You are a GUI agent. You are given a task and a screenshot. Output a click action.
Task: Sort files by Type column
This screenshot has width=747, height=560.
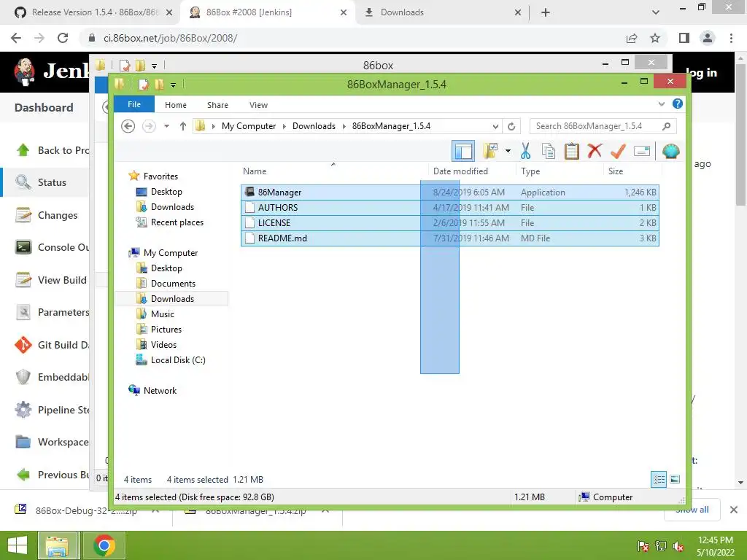530,171
